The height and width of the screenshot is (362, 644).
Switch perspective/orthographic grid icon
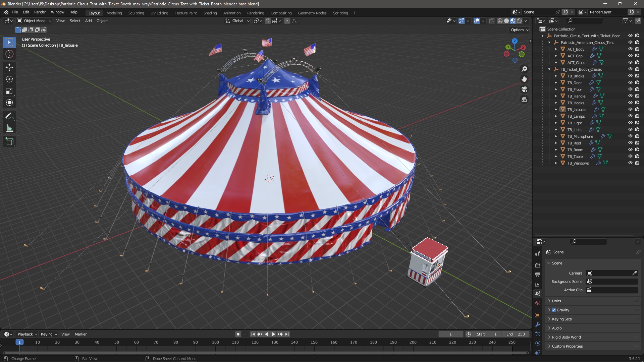(x=524, y=99)
